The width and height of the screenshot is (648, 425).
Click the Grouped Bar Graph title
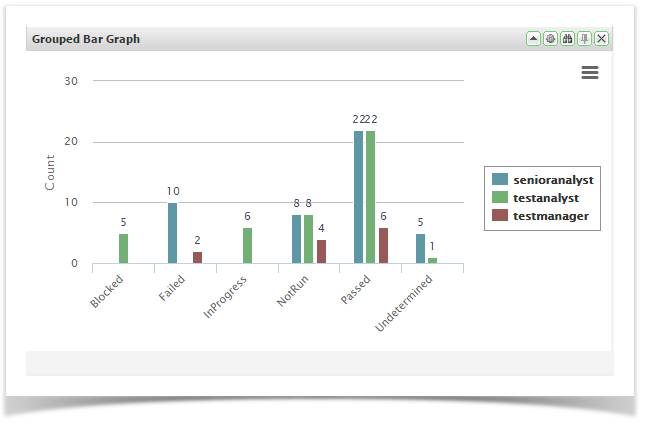(86, 39)
